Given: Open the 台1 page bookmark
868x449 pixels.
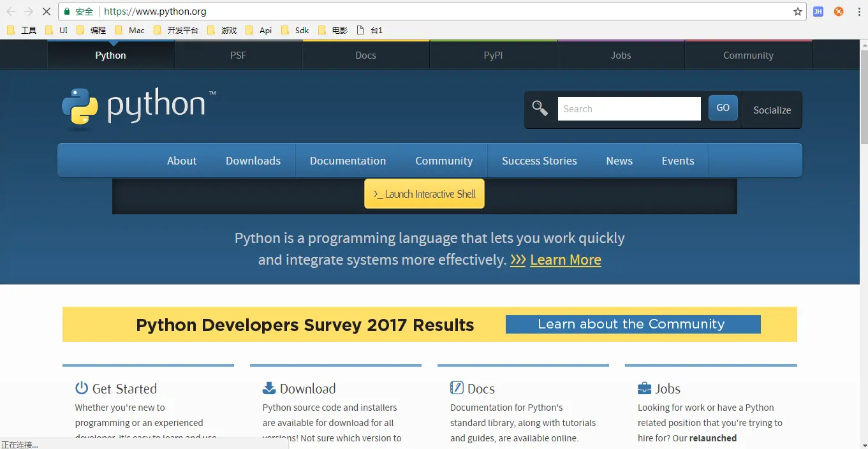Looking at the screenshot, I should tap(370, 30).
